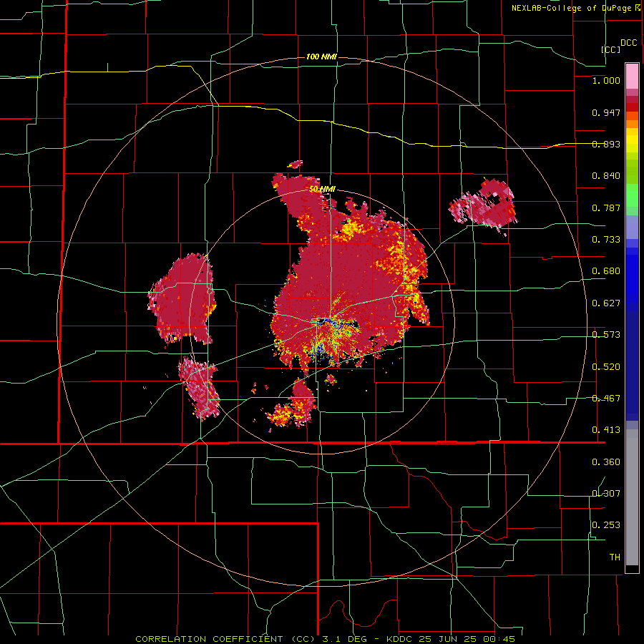
Task: Select the 0.893 scale value
Action: (x=606, y=144)
